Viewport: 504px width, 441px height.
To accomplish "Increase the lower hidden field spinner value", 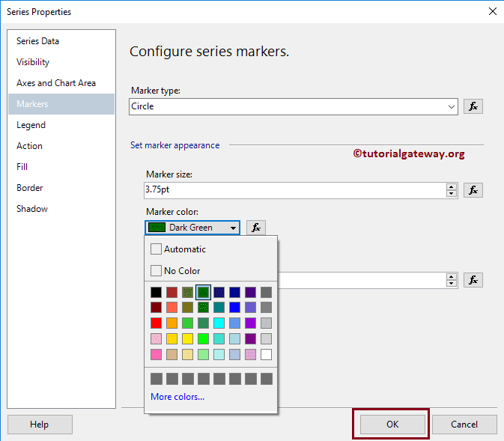I will point(452,276).
